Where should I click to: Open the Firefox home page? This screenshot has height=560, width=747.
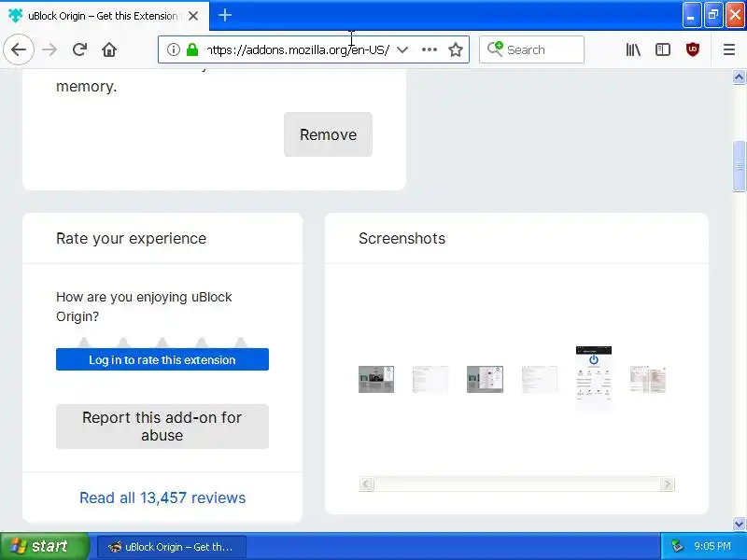(109, 49)
